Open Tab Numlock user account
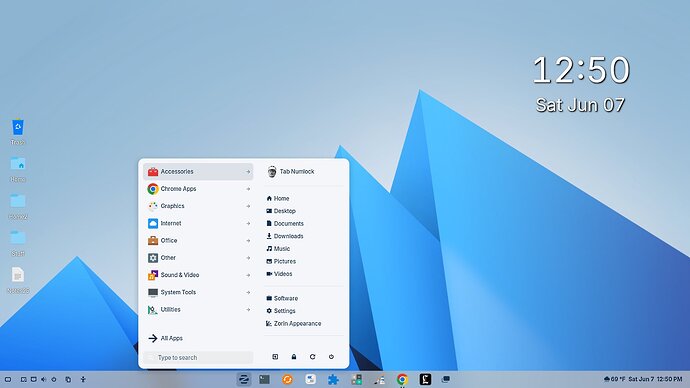690x388 pixels. coord(291,172)
